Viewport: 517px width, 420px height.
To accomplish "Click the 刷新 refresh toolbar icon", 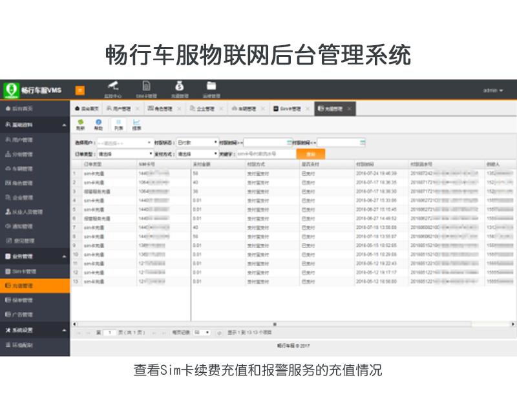I will coord(80,125).
